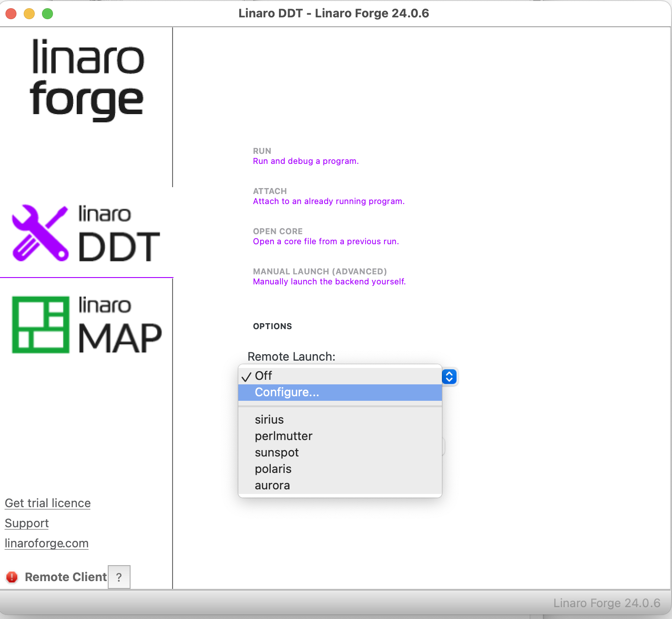The width and height of the screenshot is (672, 619).
Task: Close the window with red button
Action: [x=11, y=14]
